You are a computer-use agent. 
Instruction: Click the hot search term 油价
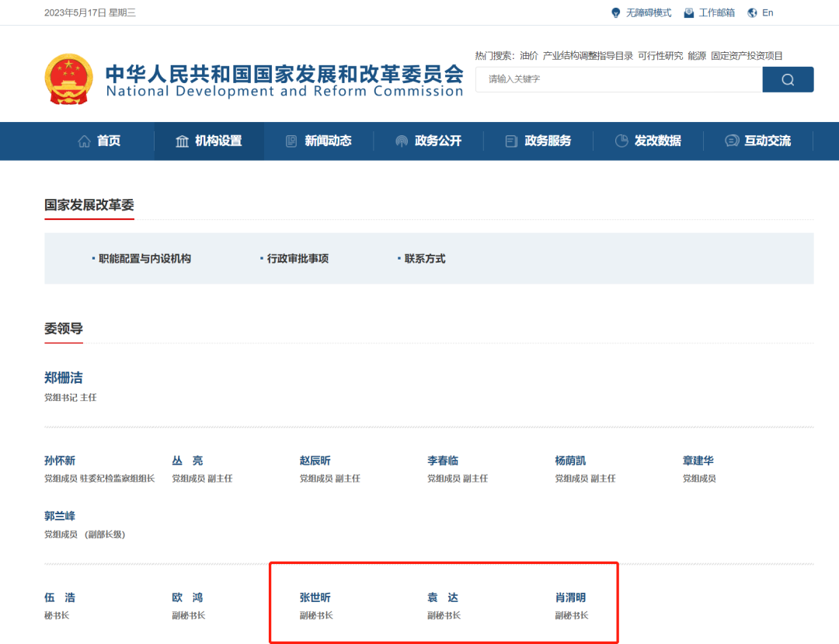coord(528,56)
